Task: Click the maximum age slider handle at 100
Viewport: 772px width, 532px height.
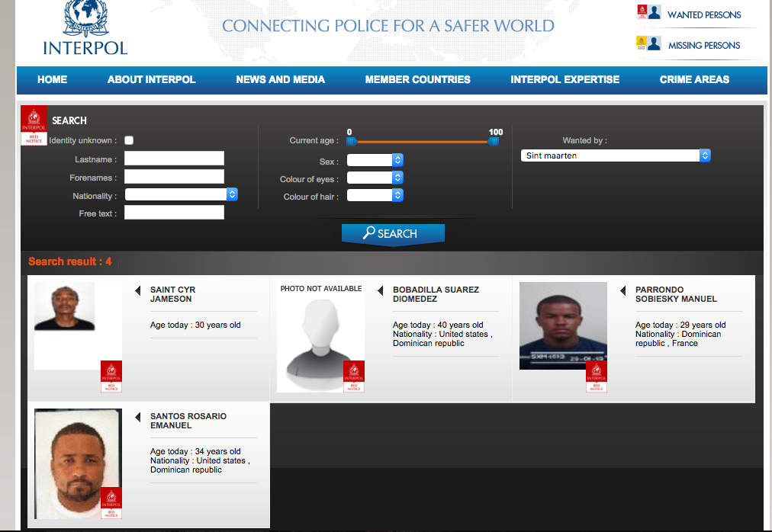Action: coord(494,142)
